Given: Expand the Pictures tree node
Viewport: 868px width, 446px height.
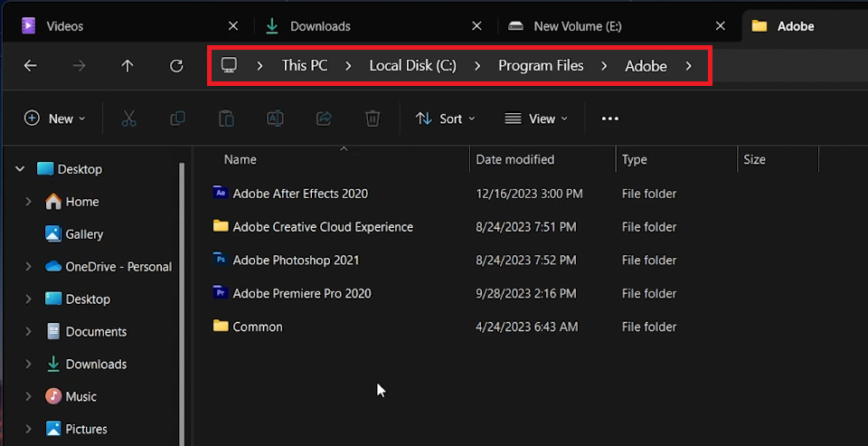Looking at the screenshot, I should tap(28, 429).
